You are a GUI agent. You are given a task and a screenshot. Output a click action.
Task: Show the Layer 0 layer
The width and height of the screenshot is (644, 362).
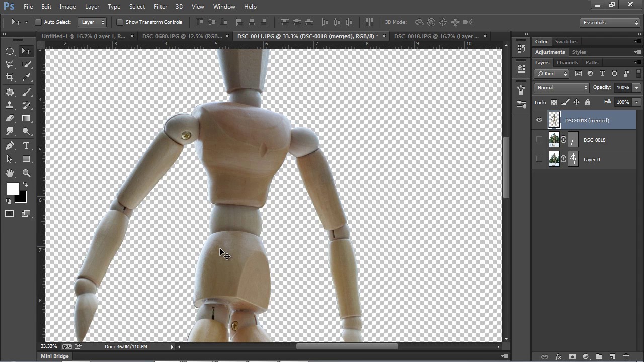point(539,159)
